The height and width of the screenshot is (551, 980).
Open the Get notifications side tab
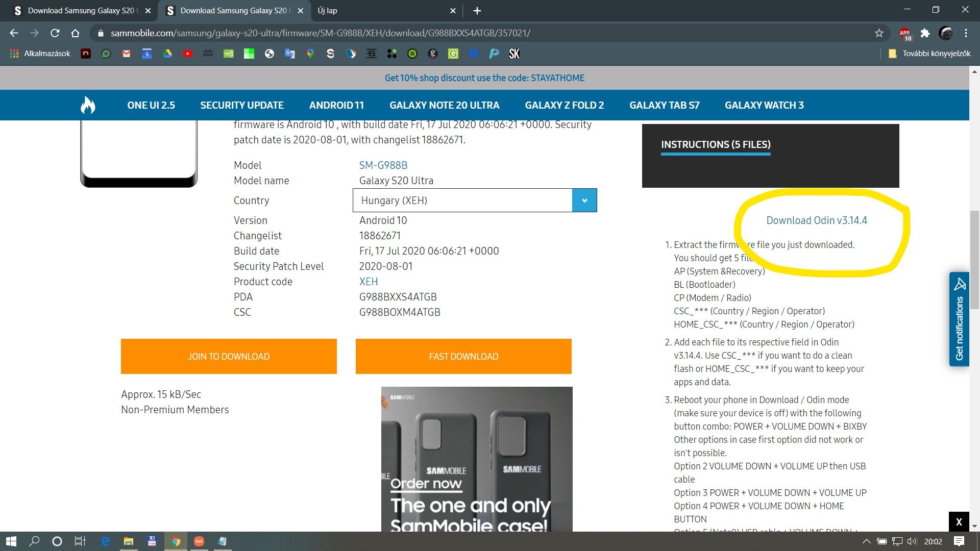(x=959, y=319)
